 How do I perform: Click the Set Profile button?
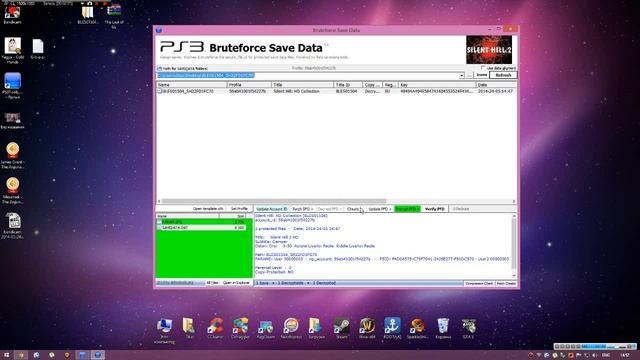(239, 209)
